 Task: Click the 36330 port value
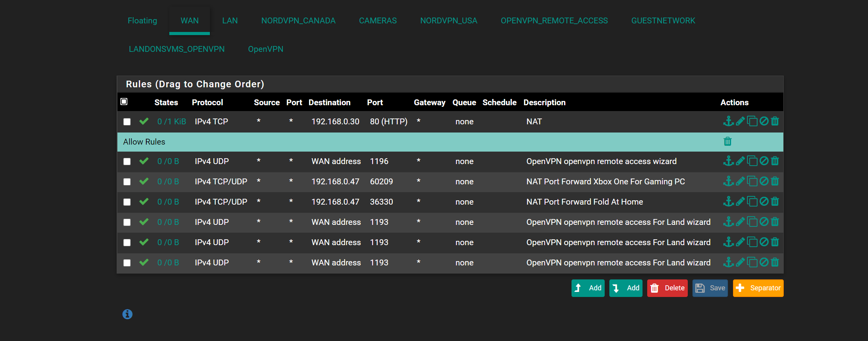click(381, 202)
